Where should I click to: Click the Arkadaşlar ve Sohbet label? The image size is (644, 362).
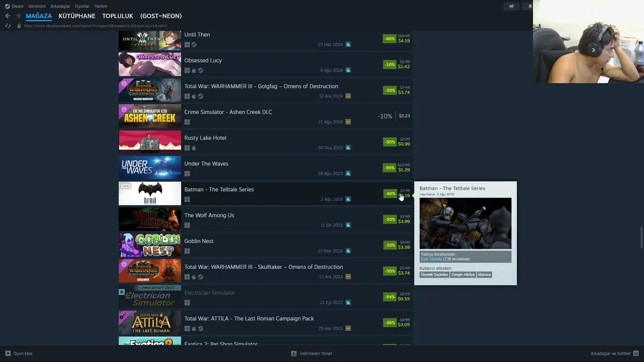point(610,353)
